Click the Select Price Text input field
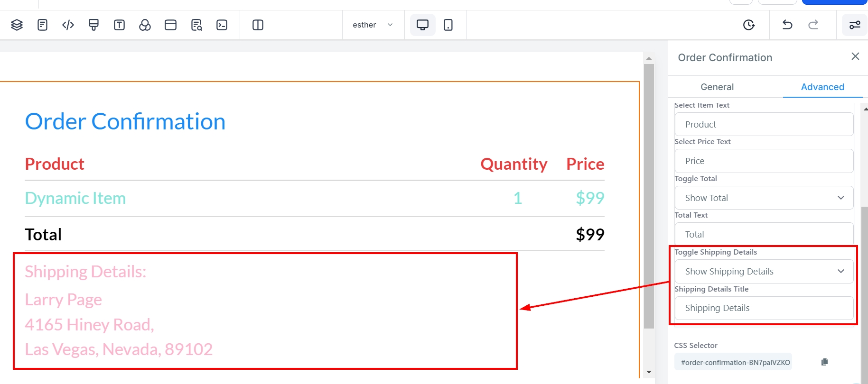The height and width of the screenshot is (384, 868). (x=764, y=161)
